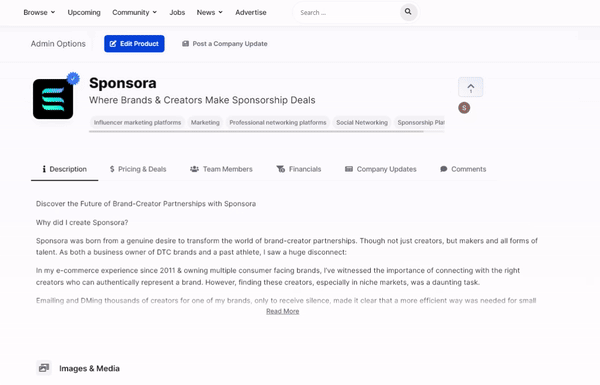Open the user avatar labeled S
This screenshot has width=600, height=385.
(x=464, y=108)
